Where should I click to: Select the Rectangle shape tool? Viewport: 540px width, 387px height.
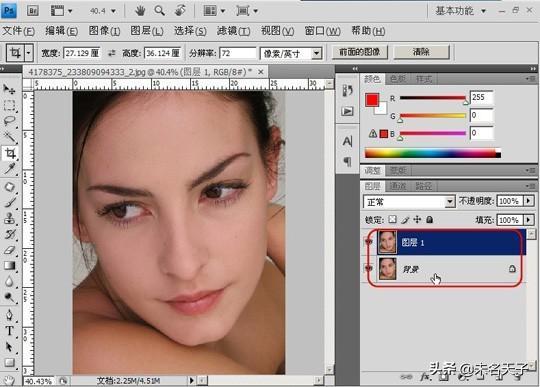pyautogui.click(x=9, y=362)
